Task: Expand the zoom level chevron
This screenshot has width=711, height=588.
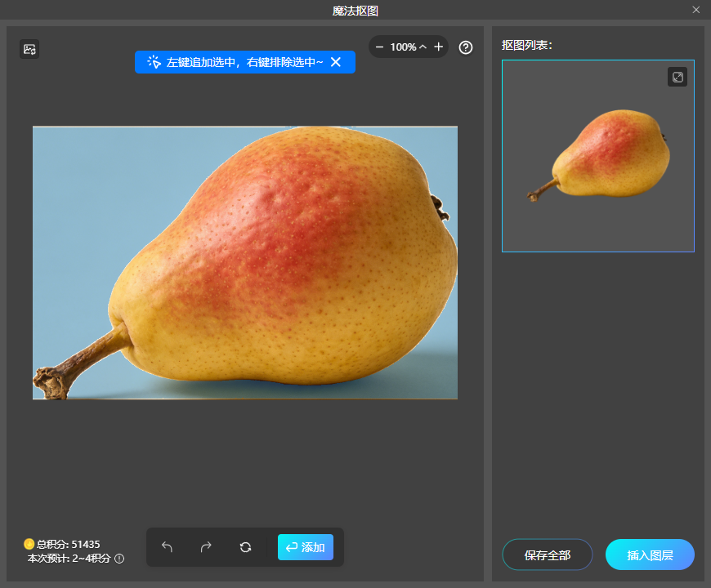Action: pos(423,47)
